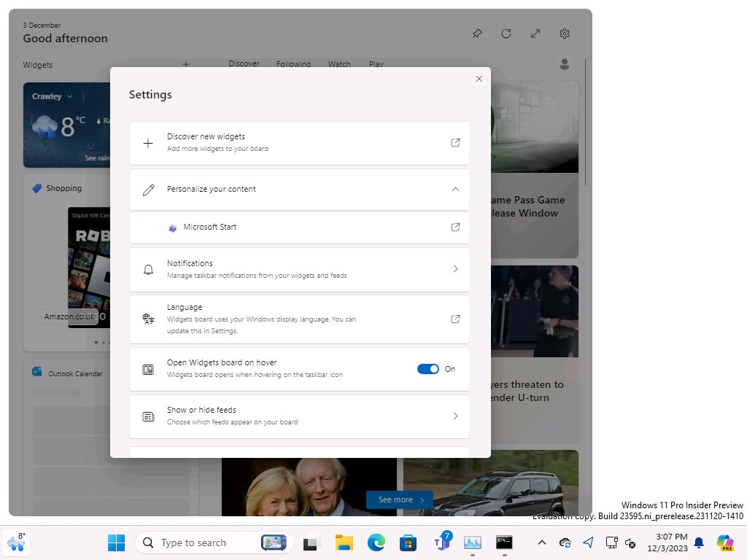Open the profile account icon
Image resolution: width=747 pixels, height=560 pixels.
(x=565, y=64)
